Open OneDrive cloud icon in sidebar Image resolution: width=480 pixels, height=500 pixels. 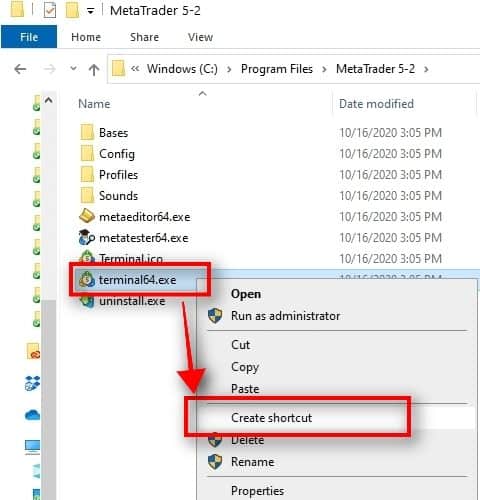click(x=32, y=415)
